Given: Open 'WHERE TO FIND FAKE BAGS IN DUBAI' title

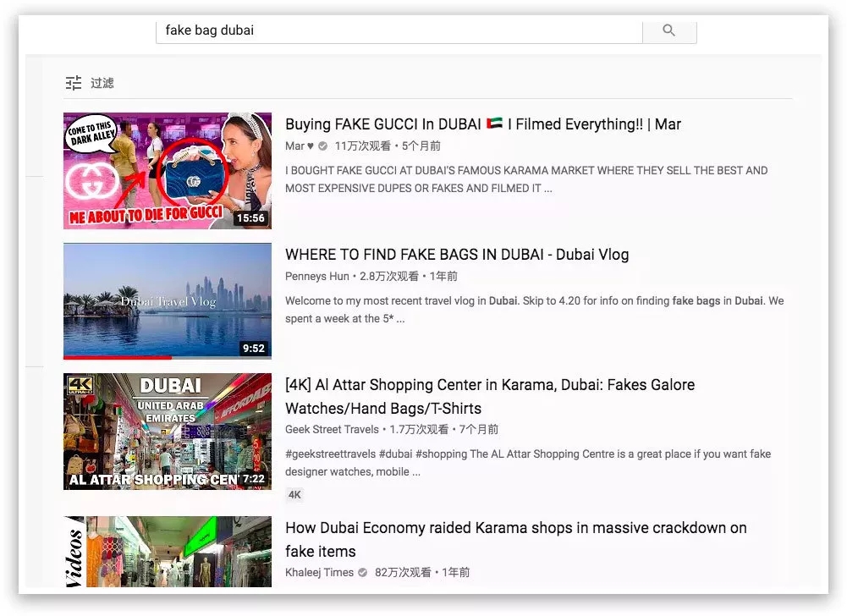Looking at the screenshot, I should (457, 255).
